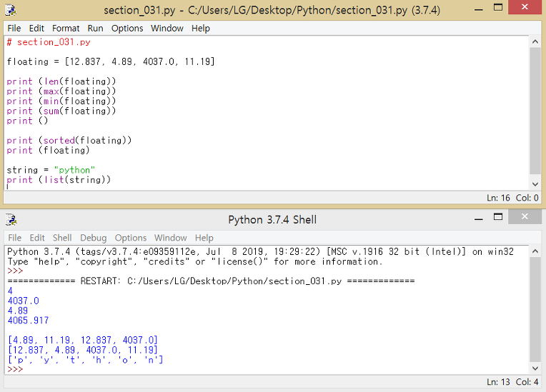Viewport: 546px width, 392px height.
Task: Open the Options menu in the Shell window
Action: 131,238
